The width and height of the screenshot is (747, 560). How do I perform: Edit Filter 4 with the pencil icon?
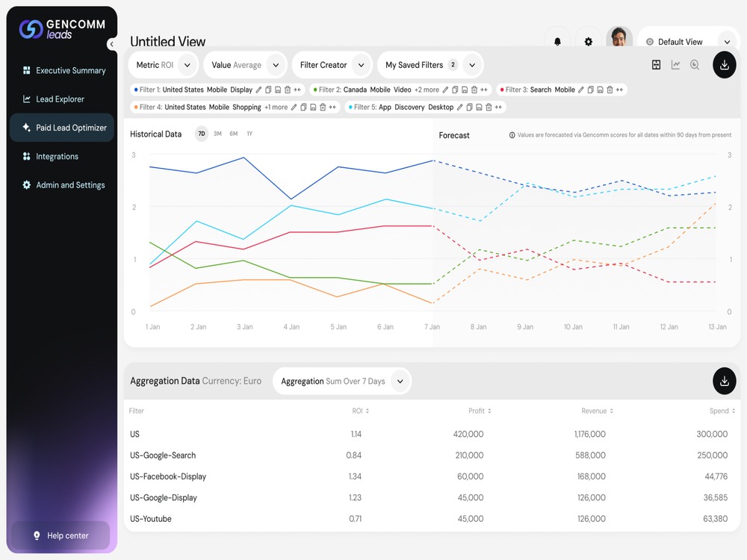(x=294, y=107)
